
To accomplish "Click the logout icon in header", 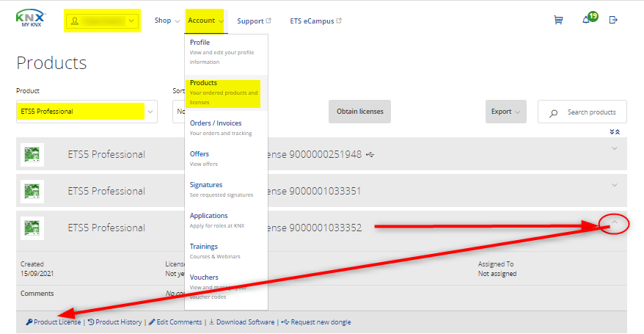I will [613, 20].
